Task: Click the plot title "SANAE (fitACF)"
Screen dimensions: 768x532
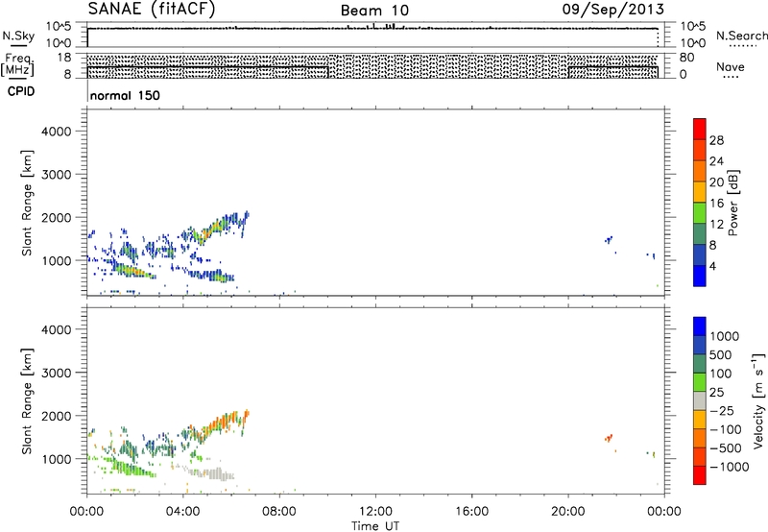Action: [152, 9]
